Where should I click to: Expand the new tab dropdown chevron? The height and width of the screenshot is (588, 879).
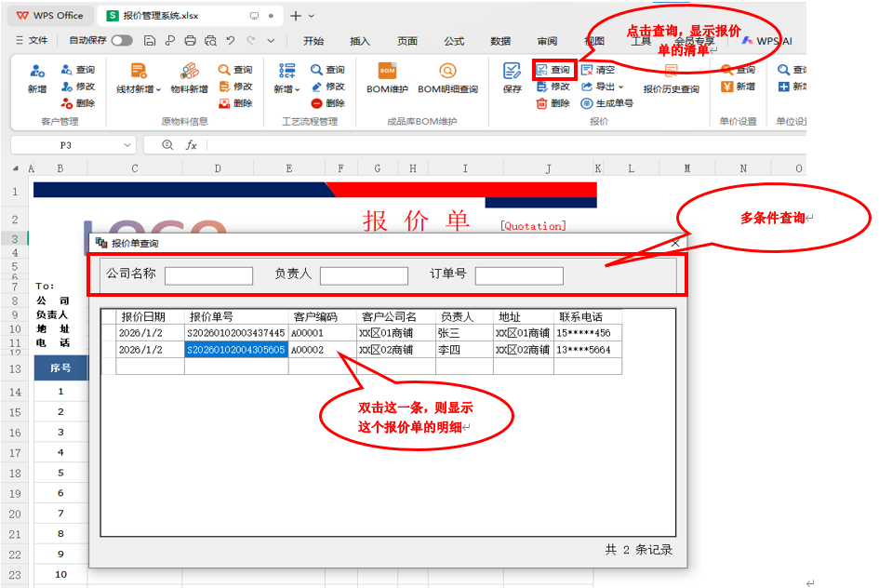[x=312, y=16]
